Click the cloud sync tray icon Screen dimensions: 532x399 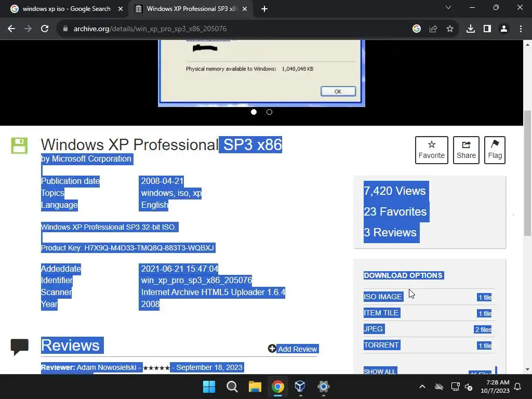coord(439,387)
